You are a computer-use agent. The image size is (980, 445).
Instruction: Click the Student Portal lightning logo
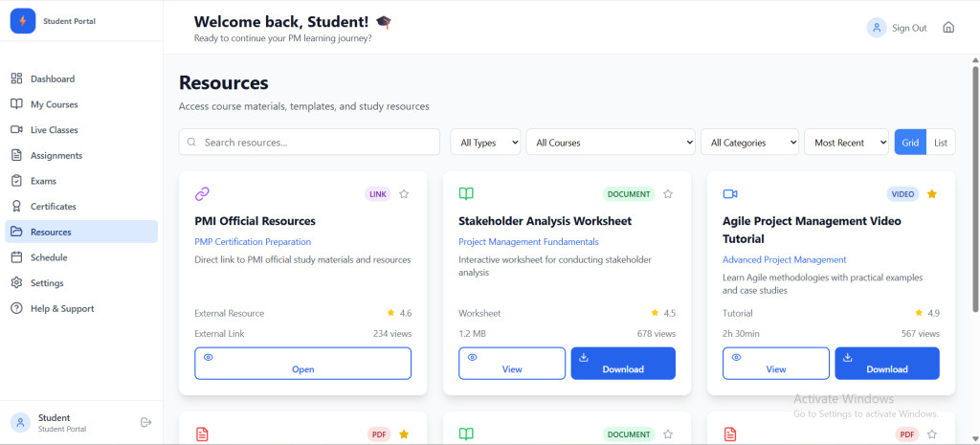point(23,21)
